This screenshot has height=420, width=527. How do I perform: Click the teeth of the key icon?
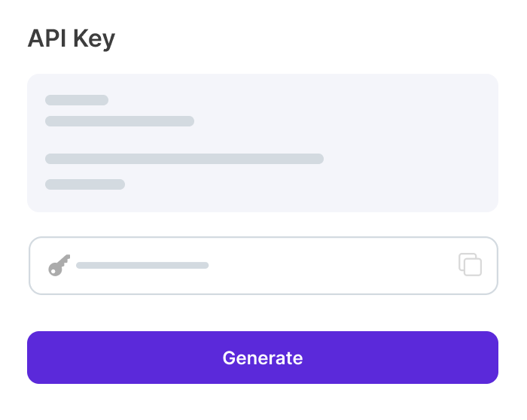(x=65, y=260)
